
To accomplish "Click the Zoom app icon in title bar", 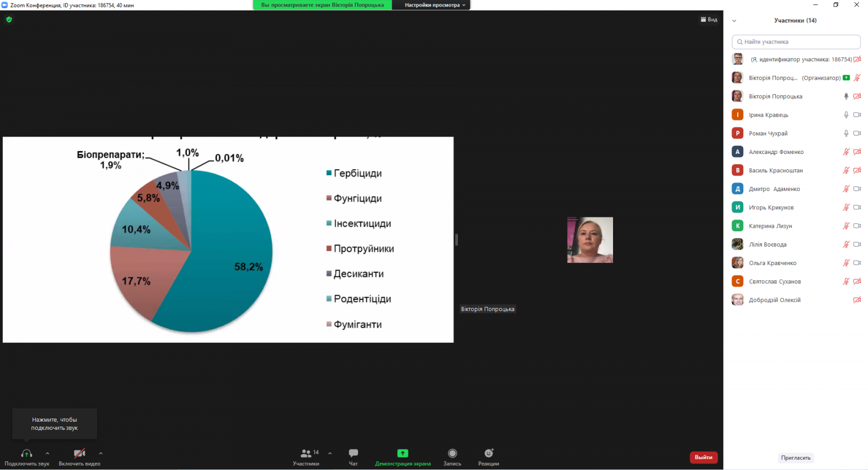I will point(4,5).
